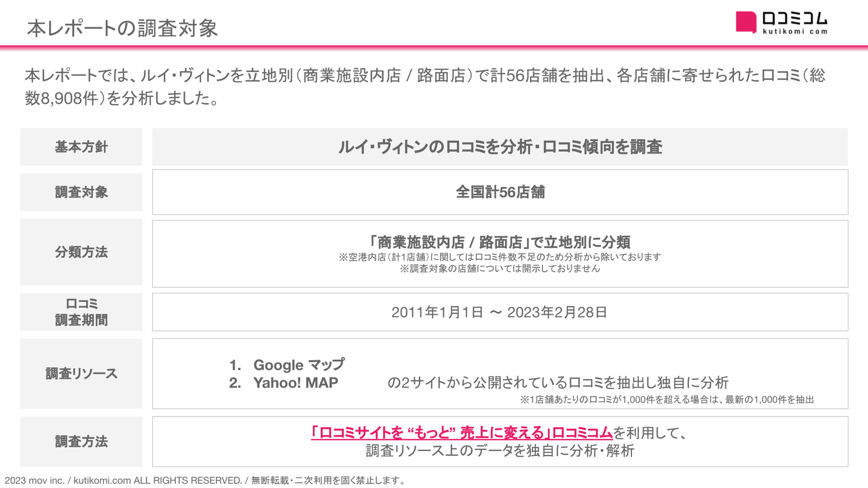Image resolution: width=868 pixels, height=488 pixels.
Task: Select the 調査方法 label cell
Action: pyautogui.click(x=81, y=441)
